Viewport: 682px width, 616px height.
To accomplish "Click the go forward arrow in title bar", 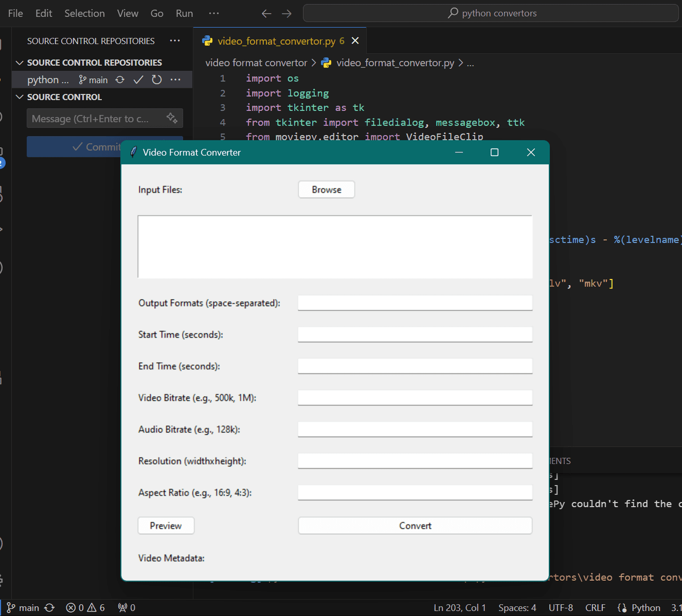I will coord(287,13).
